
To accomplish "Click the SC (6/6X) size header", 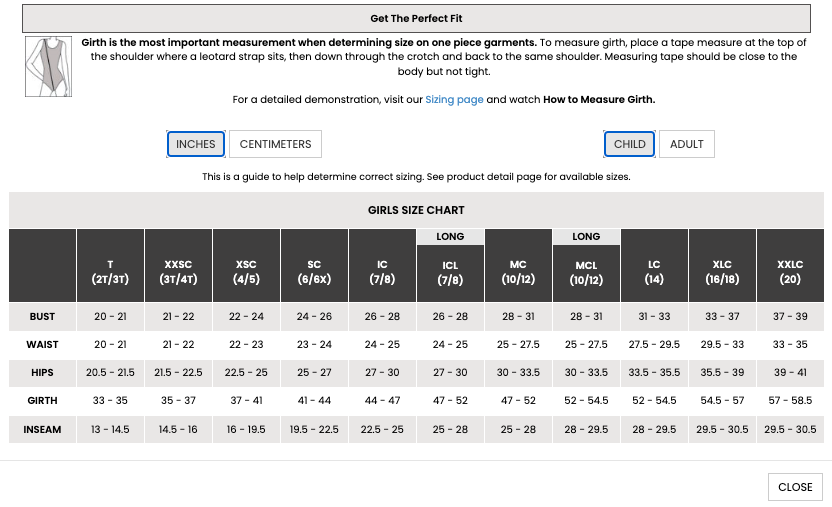I will (314, 272).
